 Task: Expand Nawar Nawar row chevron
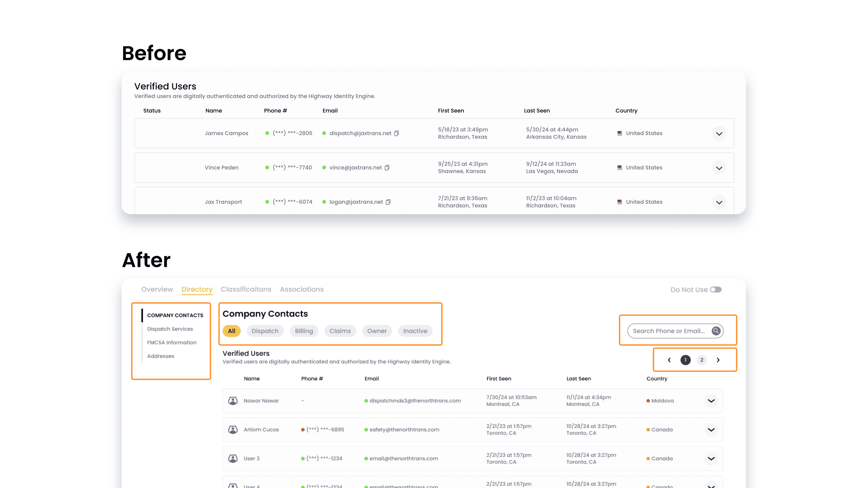click(x=711, y=401)
